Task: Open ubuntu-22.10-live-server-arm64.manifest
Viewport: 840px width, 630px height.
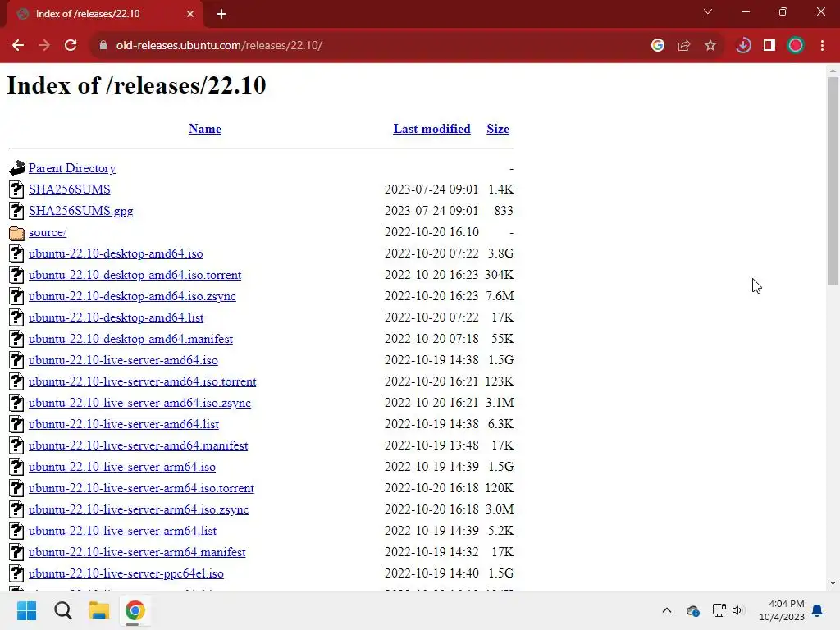Action: 137,552
